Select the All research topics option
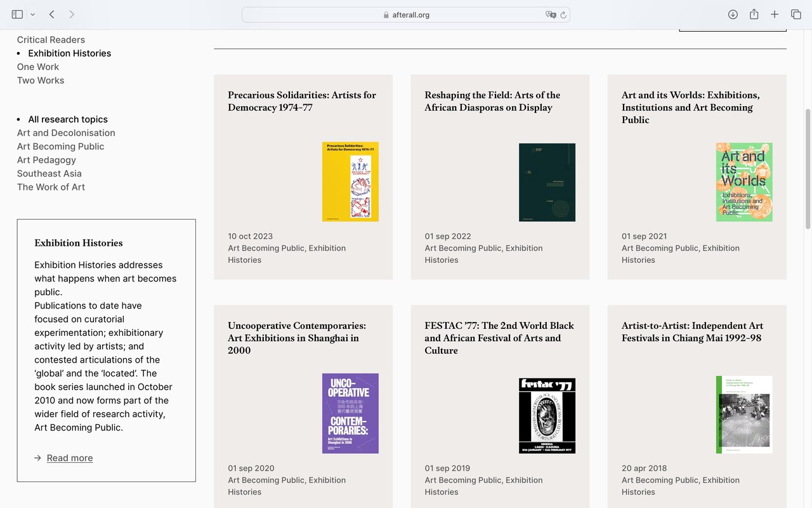Viewport: 812px width, 508px height. pos(68,119)
